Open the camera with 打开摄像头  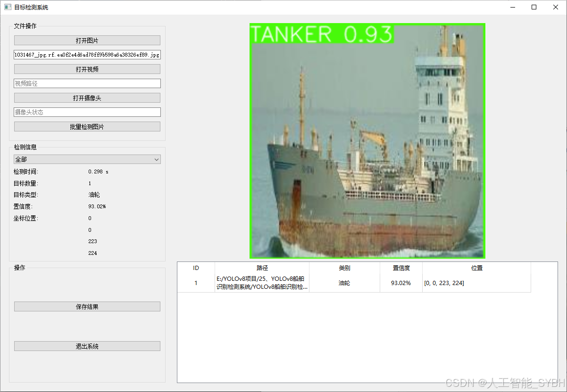87,98
